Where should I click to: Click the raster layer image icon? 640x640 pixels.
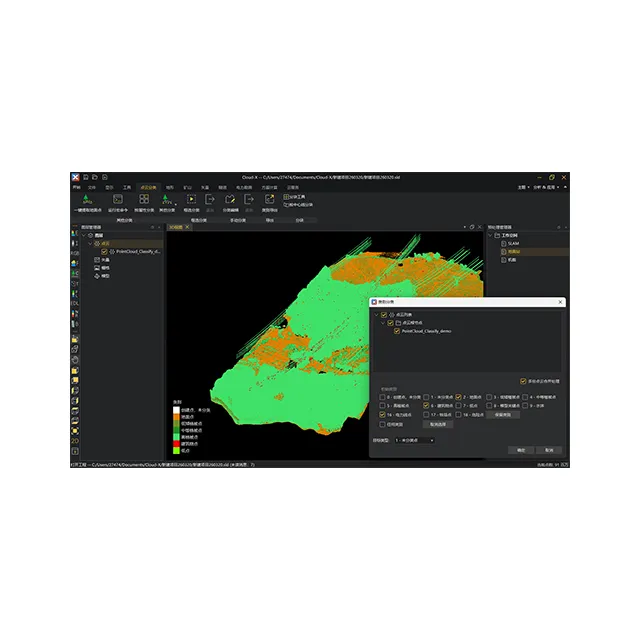[x=97, y=268]
